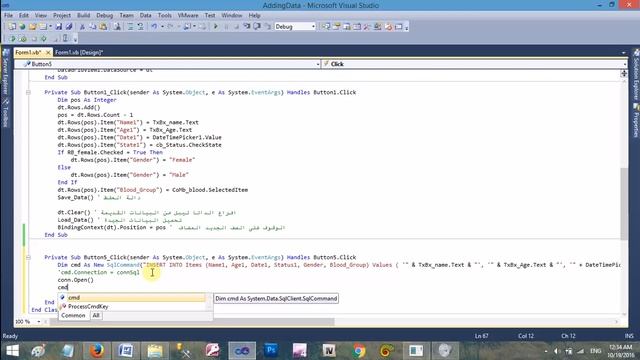Click the Start Debugging play icon
The image size is (640, 360).
coord(216,27)
